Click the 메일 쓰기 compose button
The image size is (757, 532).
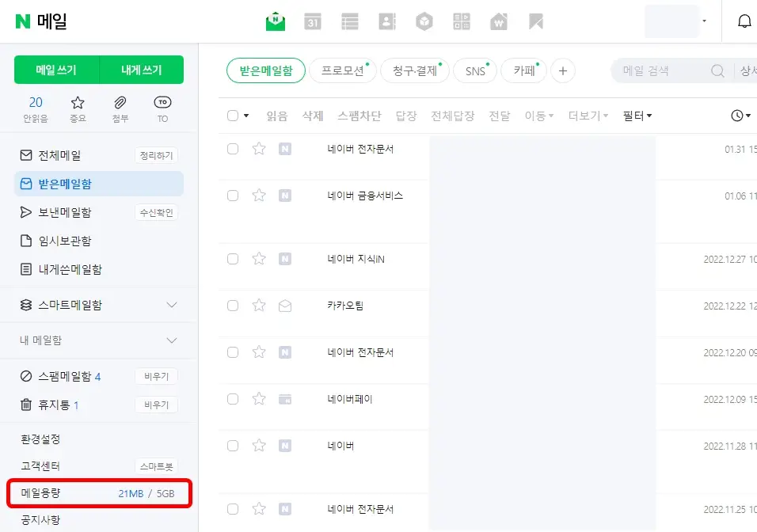(x=55, y=70)
